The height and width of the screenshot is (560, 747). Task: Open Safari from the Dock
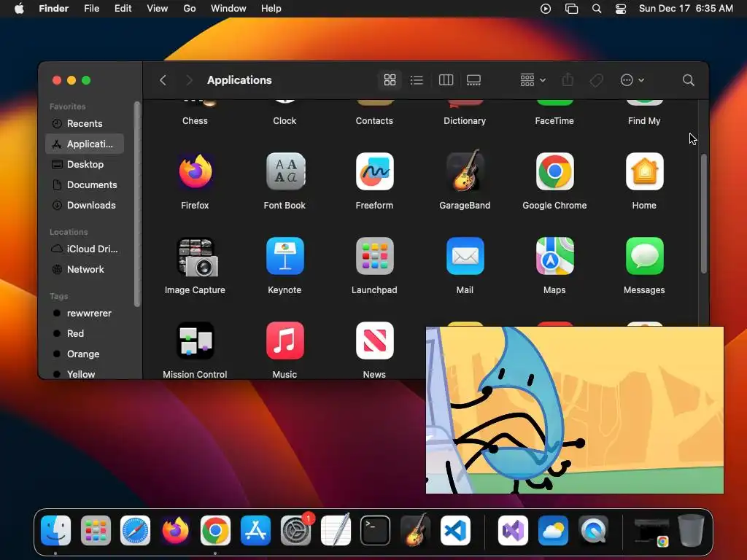click(x=135, y=530)
